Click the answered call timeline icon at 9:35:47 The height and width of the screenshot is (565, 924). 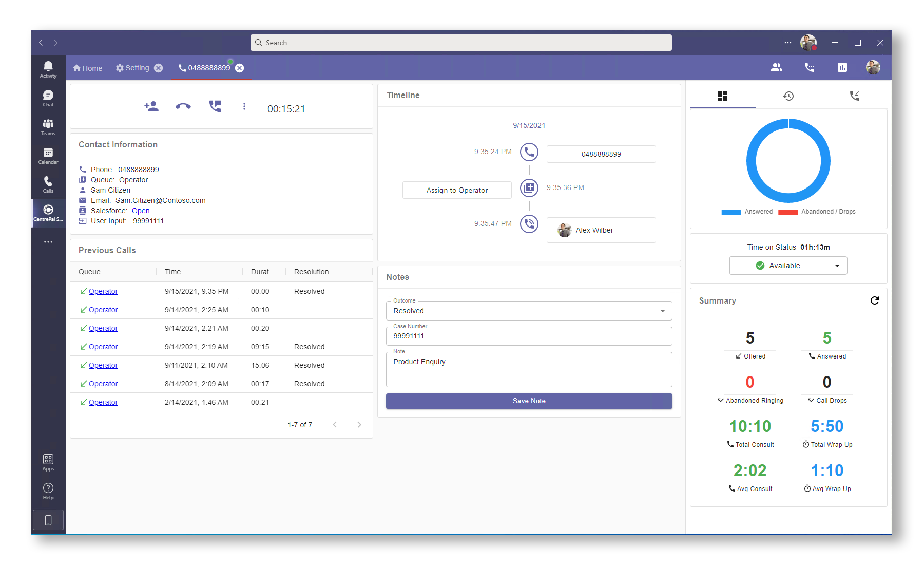(529, 224)
